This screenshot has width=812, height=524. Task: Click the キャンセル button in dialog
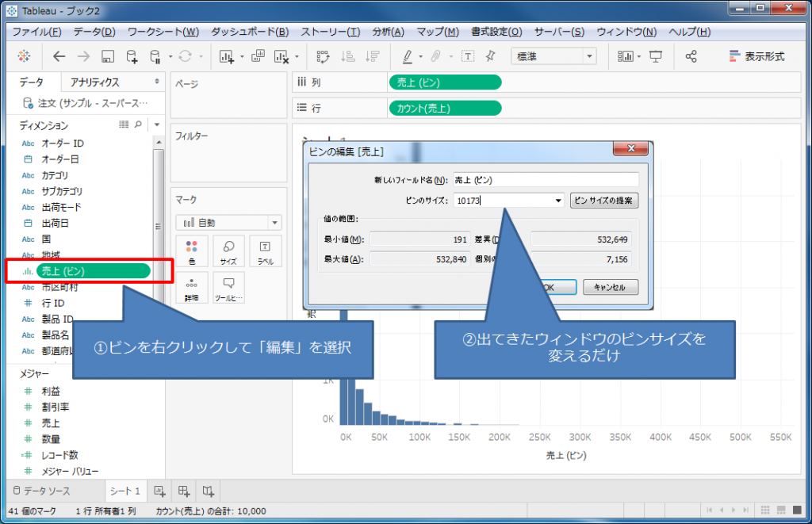[x=610, y=287]
